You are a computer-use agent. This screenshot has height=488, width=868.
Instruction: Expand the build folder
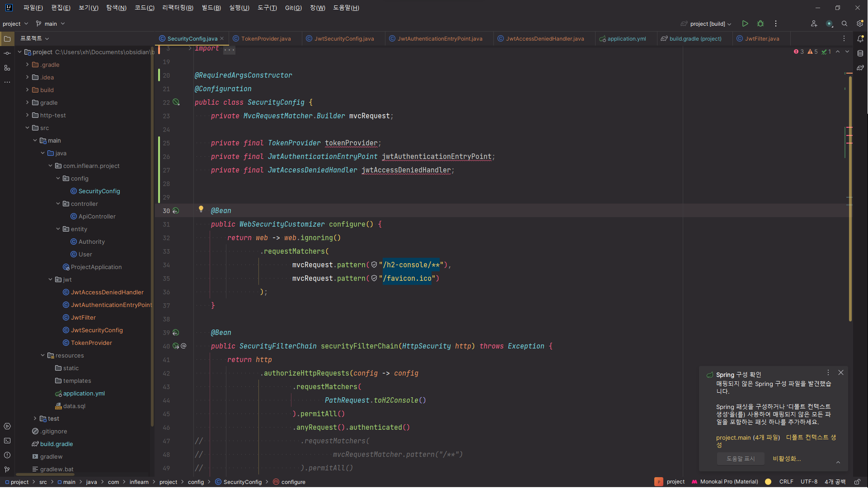tap(27, 90)
